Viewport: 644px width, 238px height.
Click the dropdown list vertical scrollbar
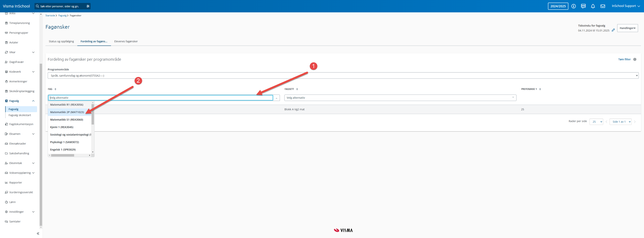pyautogui.click(x=92, y=114)
